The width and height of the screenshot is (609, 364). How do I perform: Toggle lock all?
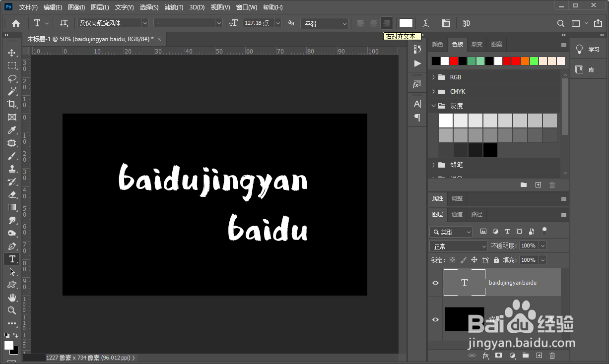click(496, 260)
